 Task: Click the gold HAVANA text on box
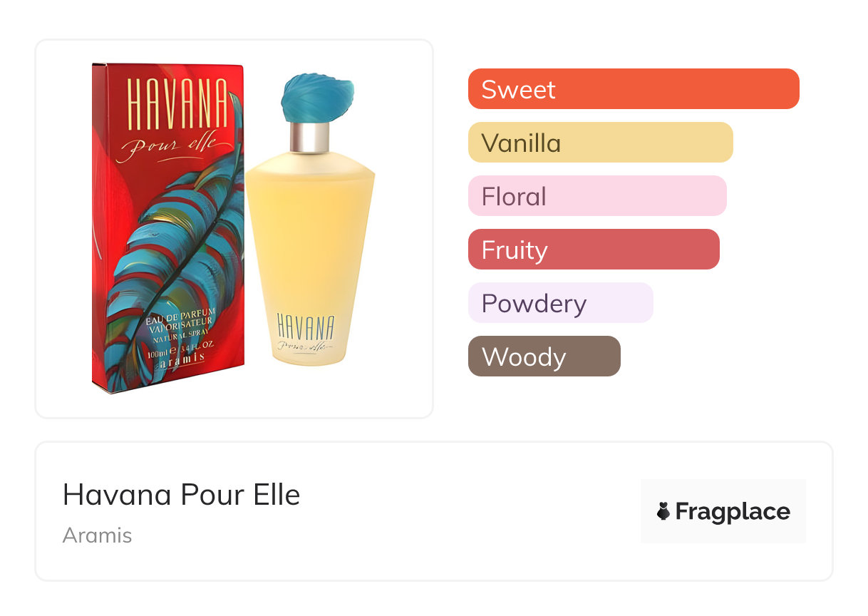click(177, 105)
